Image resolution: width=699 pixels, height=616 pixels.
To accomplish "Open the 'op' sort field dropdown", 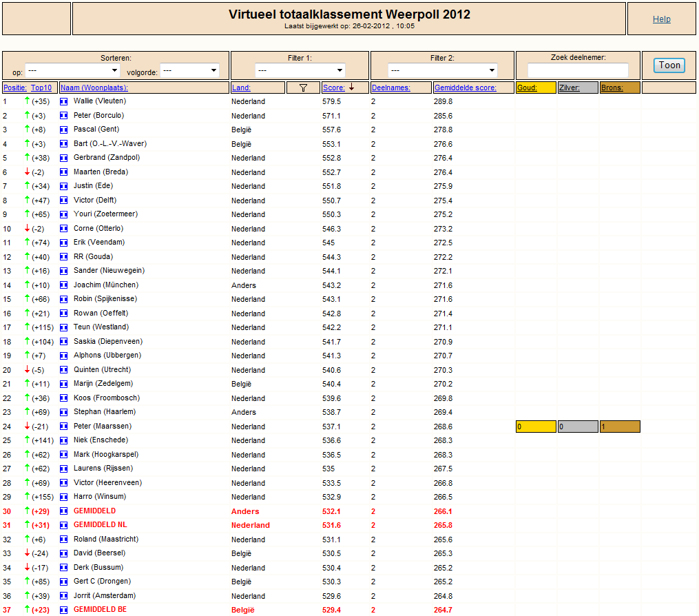I will point(73,70).
